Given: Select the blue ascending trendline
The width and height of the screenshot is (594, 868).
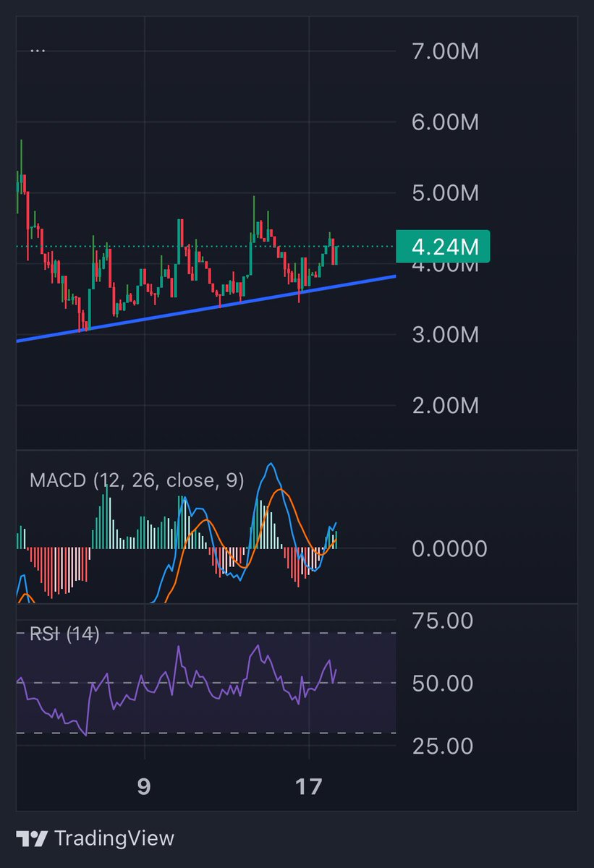Looking at the screenshot, I should click(x=206, y=309).
